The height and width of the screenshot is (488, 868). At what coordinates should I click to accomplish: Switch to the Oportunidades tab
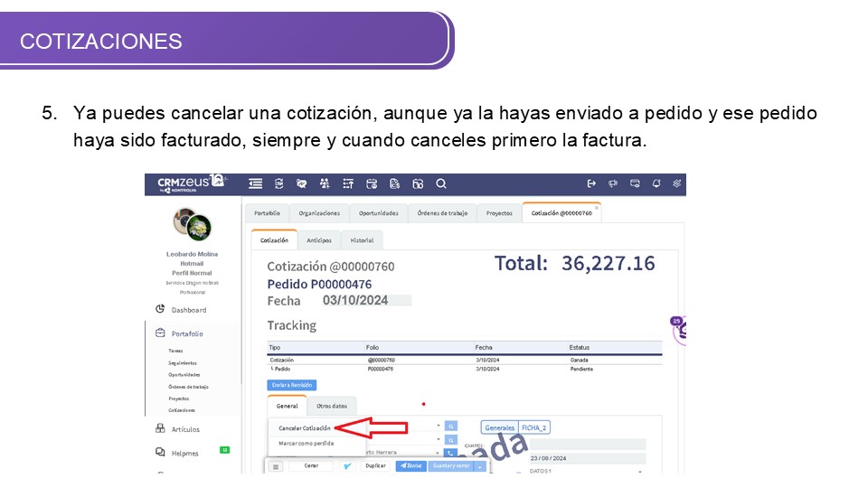[379, 213]
